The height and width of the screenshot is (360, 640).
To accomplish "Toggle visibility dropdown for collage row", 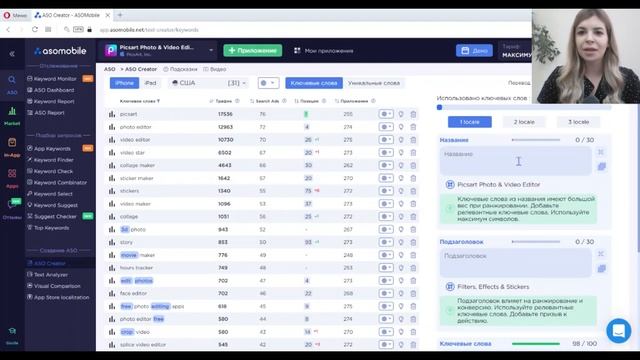I will pos(386,217).
